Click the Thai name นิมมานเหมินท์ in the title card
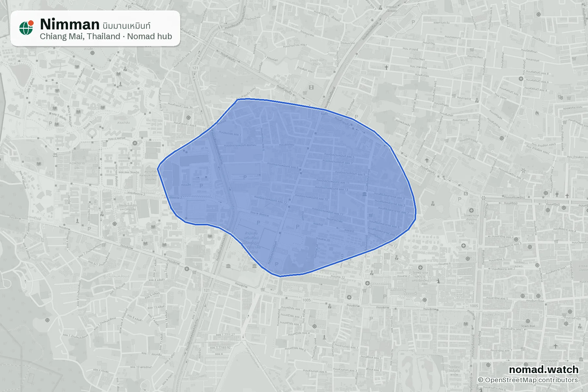The height and width of the screenshot is (392, 588). coord(126,25)
